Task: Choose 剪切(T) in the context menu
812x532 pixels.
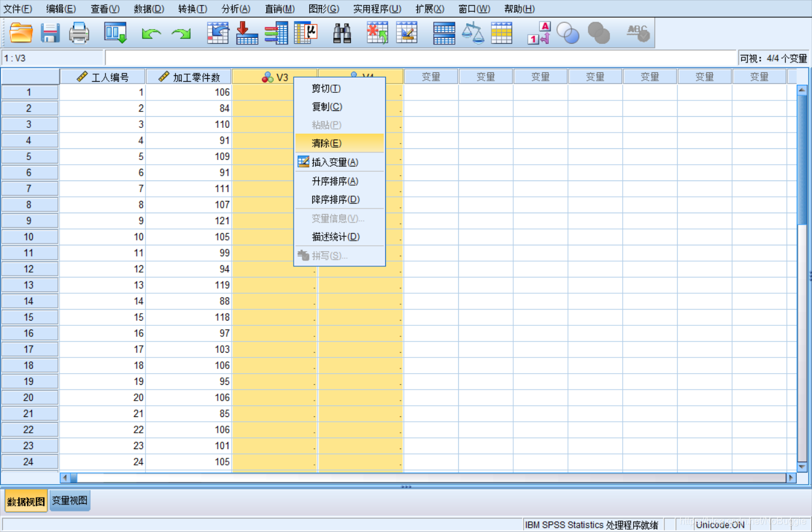Action: point(339,89)
